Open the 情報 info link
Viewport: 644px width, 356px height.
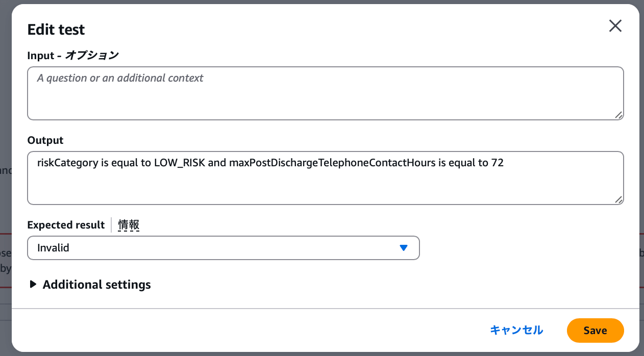point(129,225)
